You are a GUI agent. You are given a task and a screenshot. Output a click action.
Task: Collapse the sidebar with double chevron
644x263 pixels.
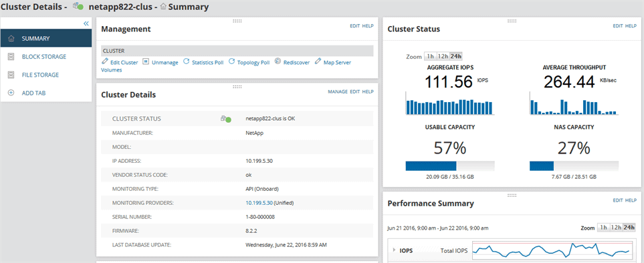coord(86,23)
